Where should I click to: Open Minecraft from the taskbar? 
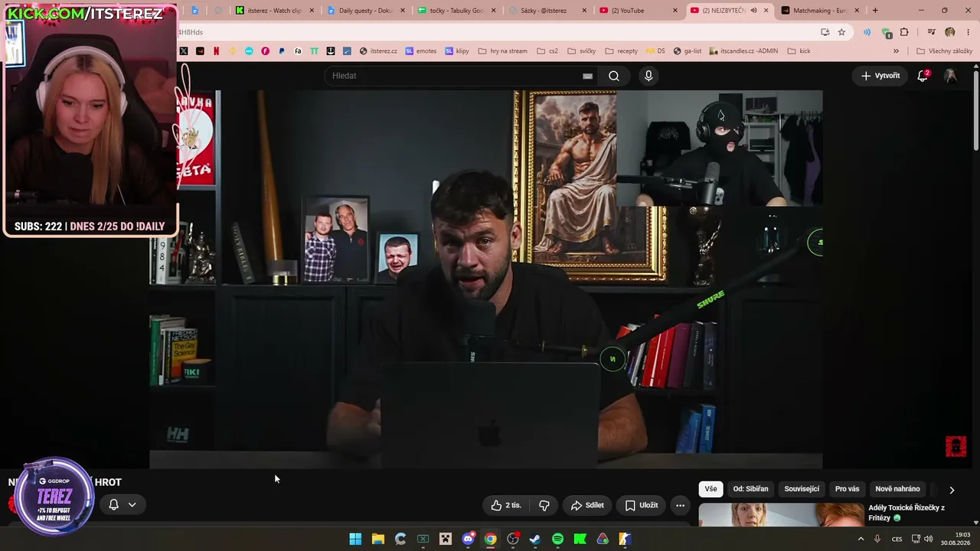coord(446,540)
